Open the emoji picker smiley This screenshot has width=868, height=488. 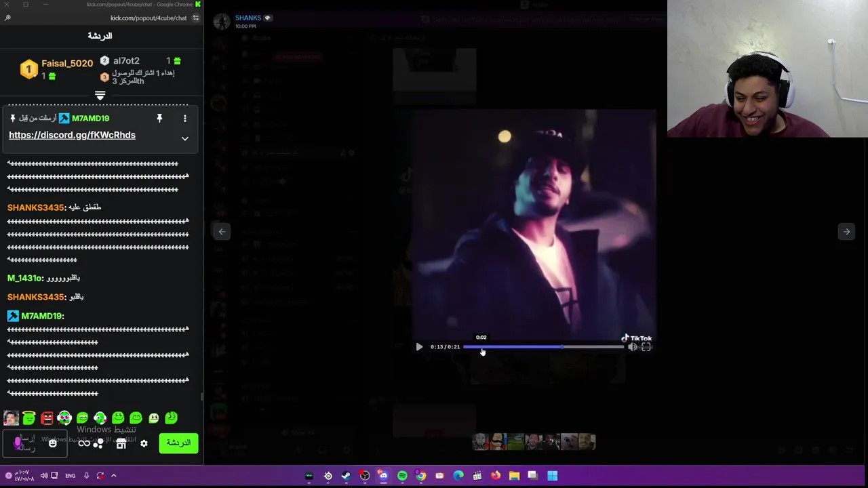pyautogui.click(x=52, y=444)
